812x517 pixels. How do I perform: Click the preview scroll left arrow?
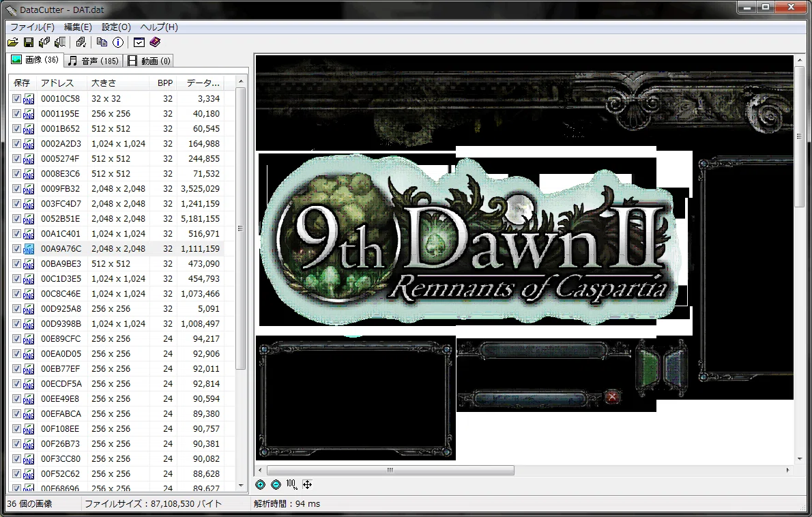260,470
